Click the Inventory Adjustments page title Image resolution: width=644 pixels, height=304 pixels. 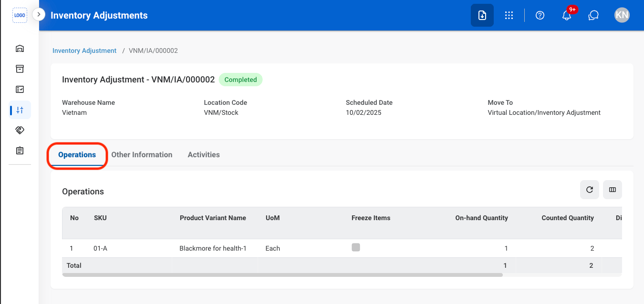tap(99, 15)
